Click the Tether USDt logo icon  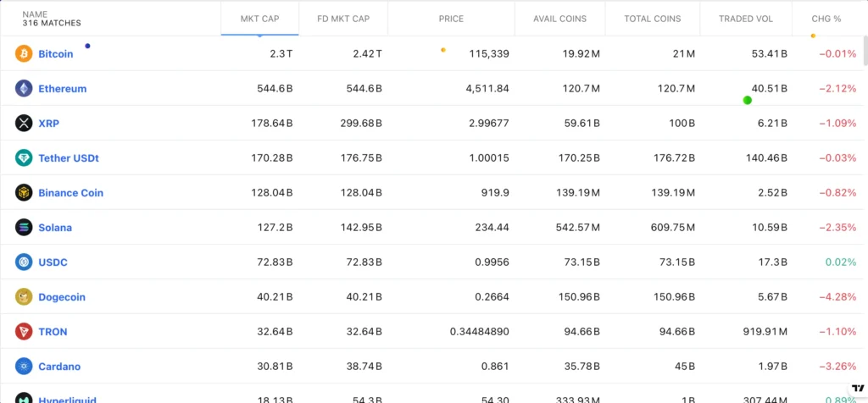(24, 157)
